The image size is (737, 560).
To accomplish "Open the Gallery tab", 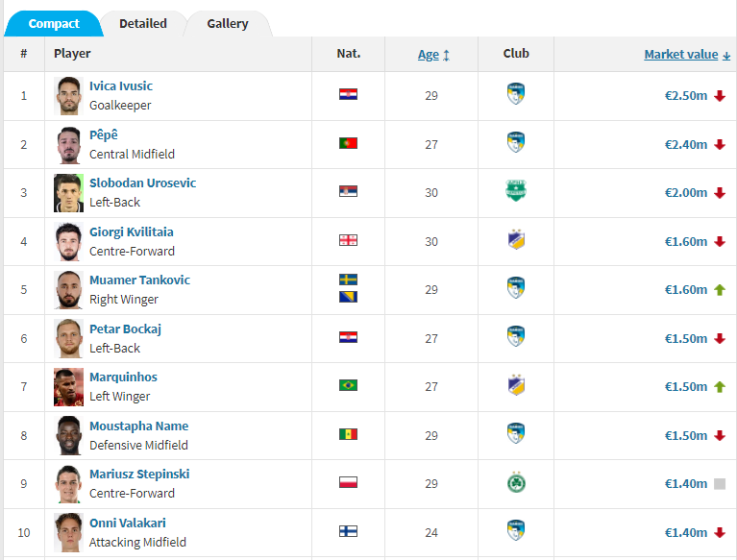I will coord(228,23).
